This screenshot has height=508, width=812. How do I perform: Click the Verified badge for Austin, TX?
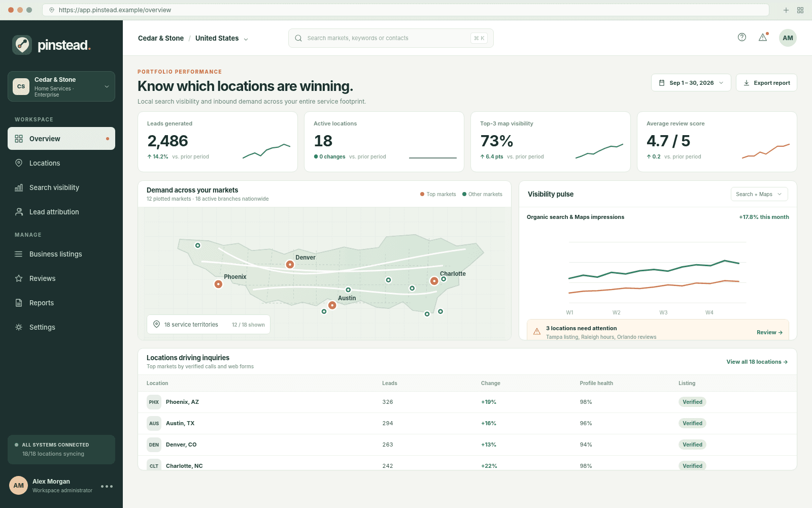[692, 423]
